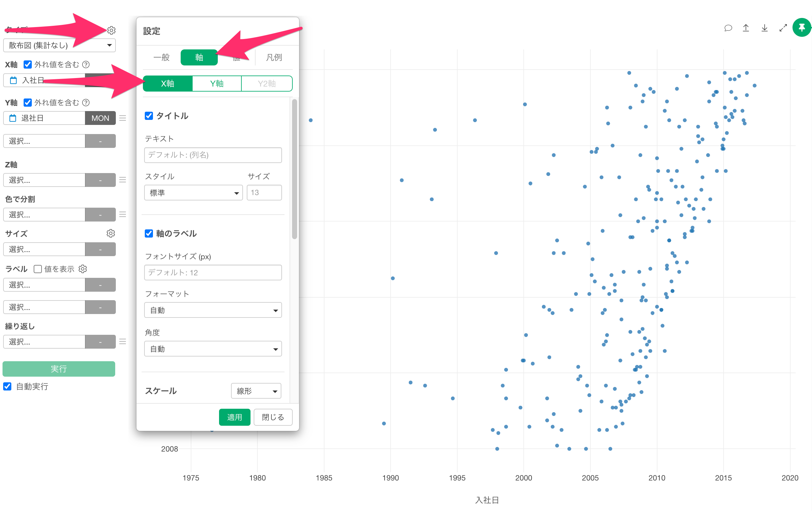Expand the スケール 線形 dropdown
812x511 pixels.
[256, 391]
